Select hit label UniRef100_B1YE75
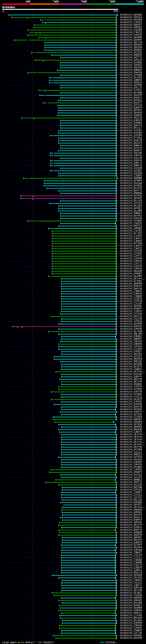The height and width of the screenshot is (644, 146). [x=131, y=366]
